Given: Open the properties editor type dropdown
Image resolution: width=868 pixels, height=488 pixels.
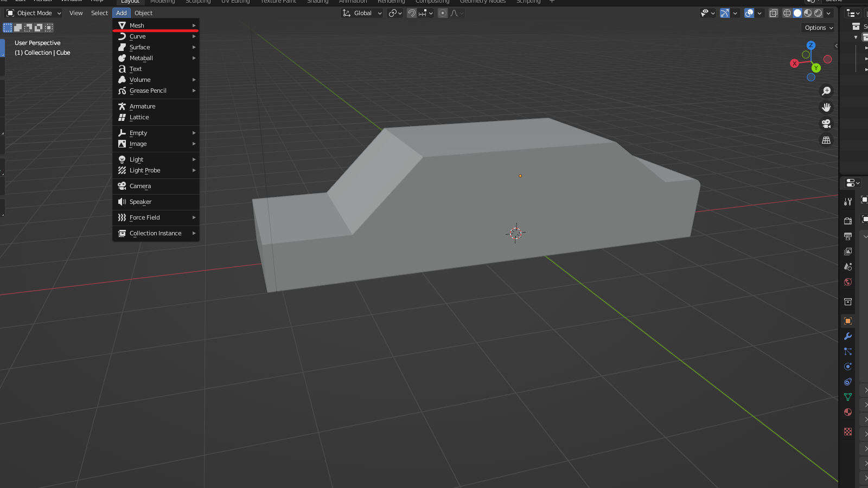Looking at the screenshot, I should pyautogui.click(x=853, y=183).
